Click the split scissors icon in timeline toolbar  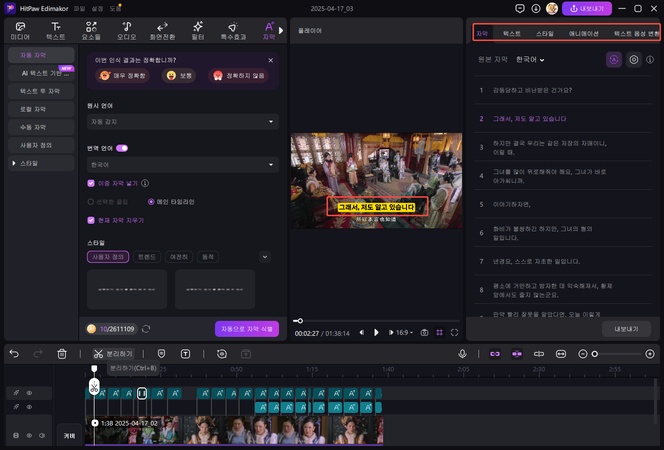point(98,354)
